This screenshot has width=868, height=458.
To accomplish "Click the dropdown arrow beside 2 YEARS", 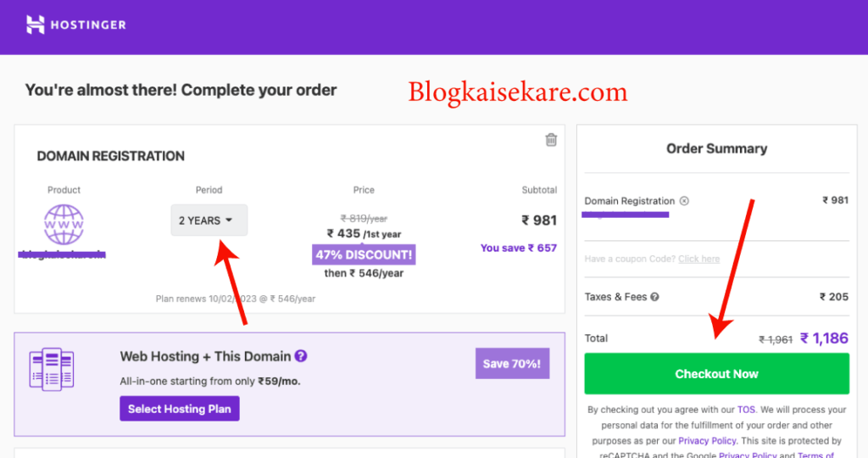I will tap(229, 221).
